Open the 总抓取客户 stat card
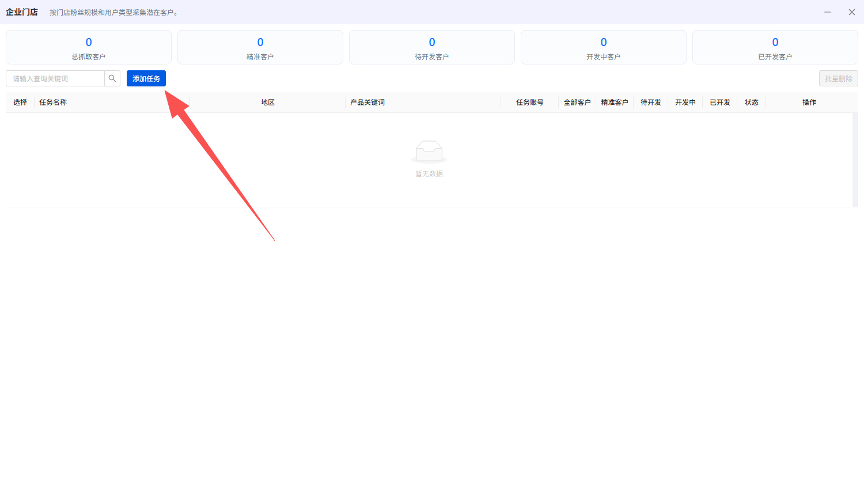This screenshot has width=864, height=504. 89,47
